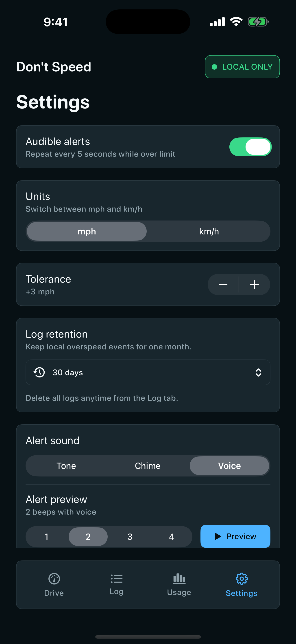Screen dimensions: 296x644
Task: Open the 30 days retention dropdown
Action: click(x=148, y=372)
